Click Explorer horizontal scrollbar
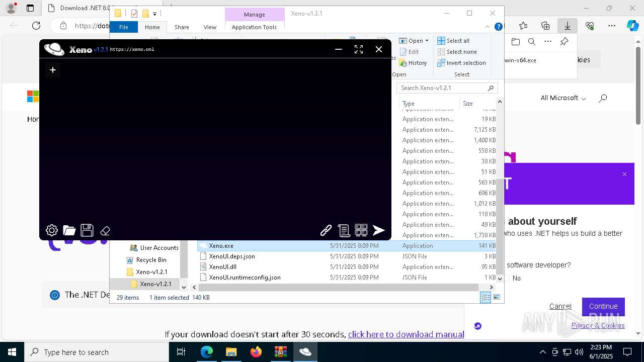This screenshot has height=362, width=644. 338,287
